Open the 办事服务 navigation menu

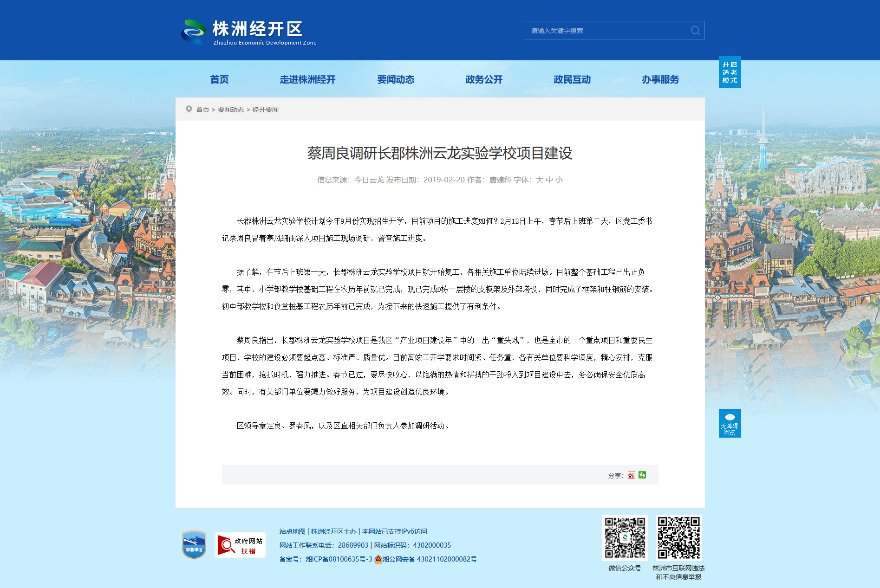[660, 79]
